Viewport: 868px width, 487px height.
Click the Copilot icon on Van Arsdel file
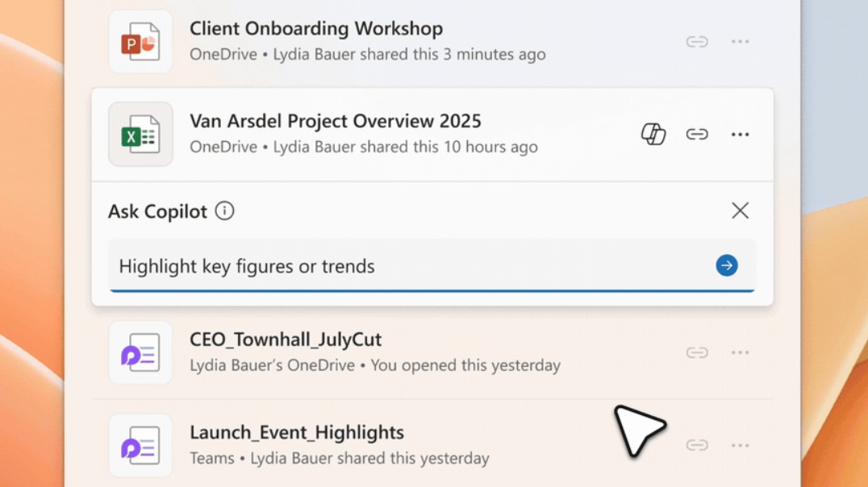(x=653, y=135)
